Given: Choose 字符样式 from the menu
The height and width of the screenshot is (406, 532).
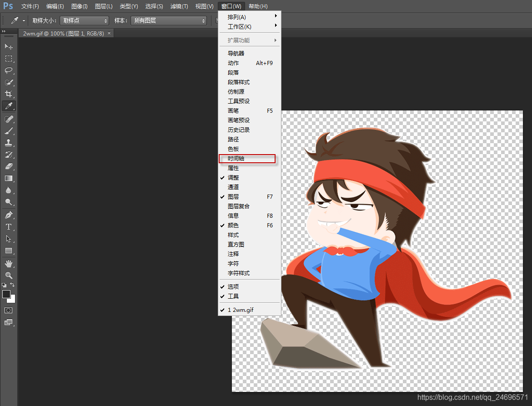Looking at the screenshot, I should coord(250,273).
